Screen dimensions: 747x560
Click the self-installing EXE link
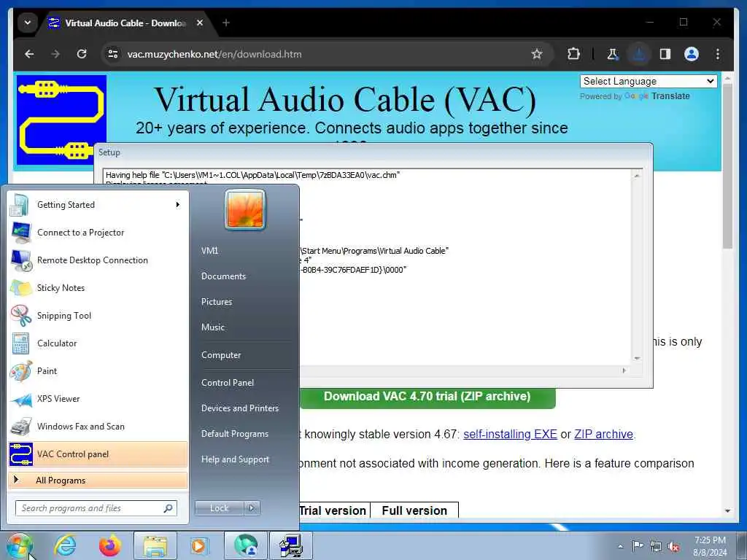pos(510,435)
